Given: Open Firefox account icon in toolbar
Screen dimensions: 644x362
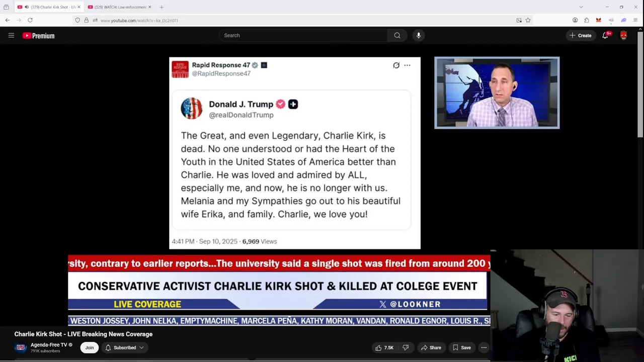Looking at the screenshot, I should [x=575, y=20].
